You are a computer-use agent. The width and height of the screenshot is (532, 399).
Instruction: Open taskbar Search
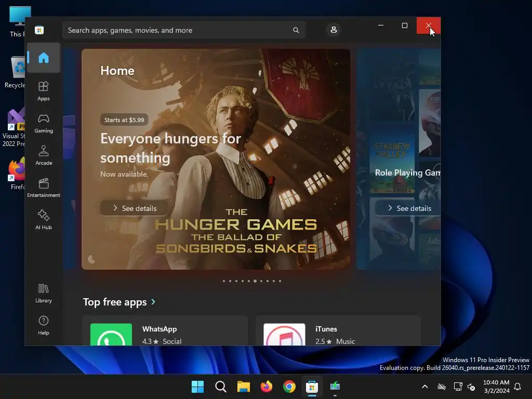click(220, 387)
